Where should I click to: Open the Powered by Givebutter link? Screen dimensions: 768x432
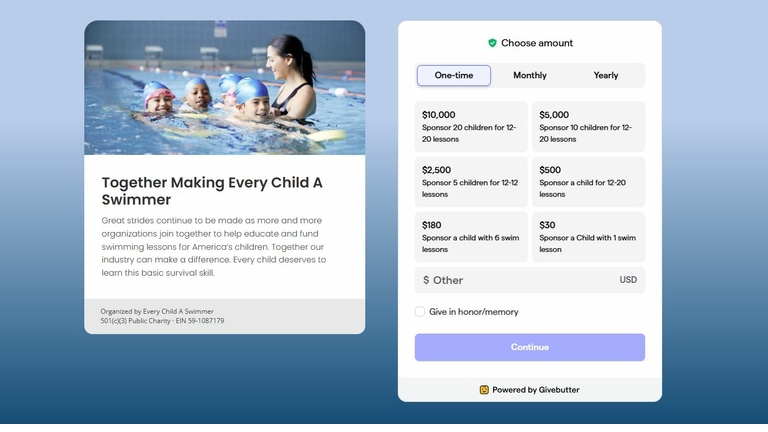point(530,390)
